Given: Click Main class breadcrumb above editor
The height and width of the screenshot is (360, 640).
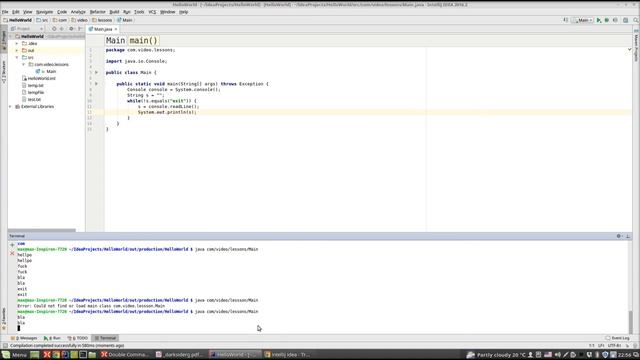Looking at the screenshot, I should click(x=116, y=40).
